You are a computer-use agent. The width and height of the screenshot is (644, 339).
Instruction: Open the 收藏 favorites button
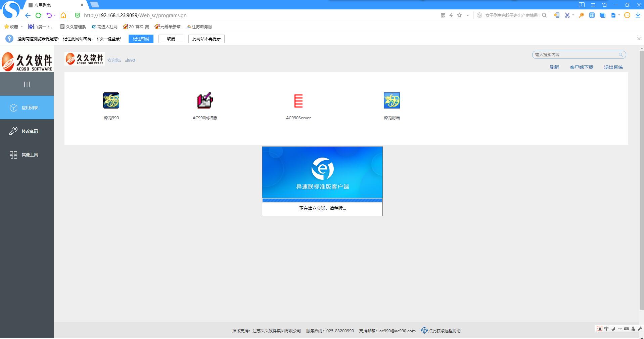click(11, 27)
